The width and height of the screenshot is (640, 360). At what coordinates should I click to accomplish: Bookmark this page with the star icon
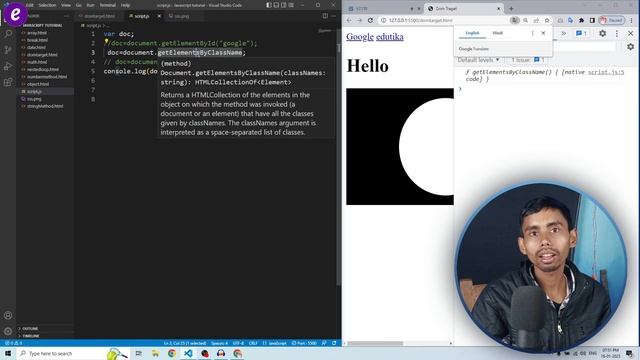click(x=547, y=20)
